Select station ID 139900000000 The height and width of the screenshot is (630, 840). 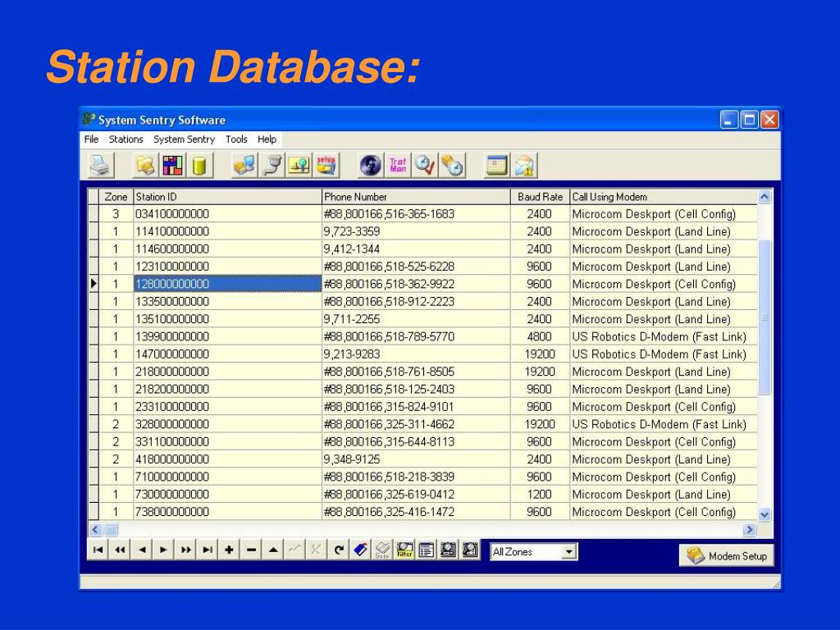click(x=227, y=336)
